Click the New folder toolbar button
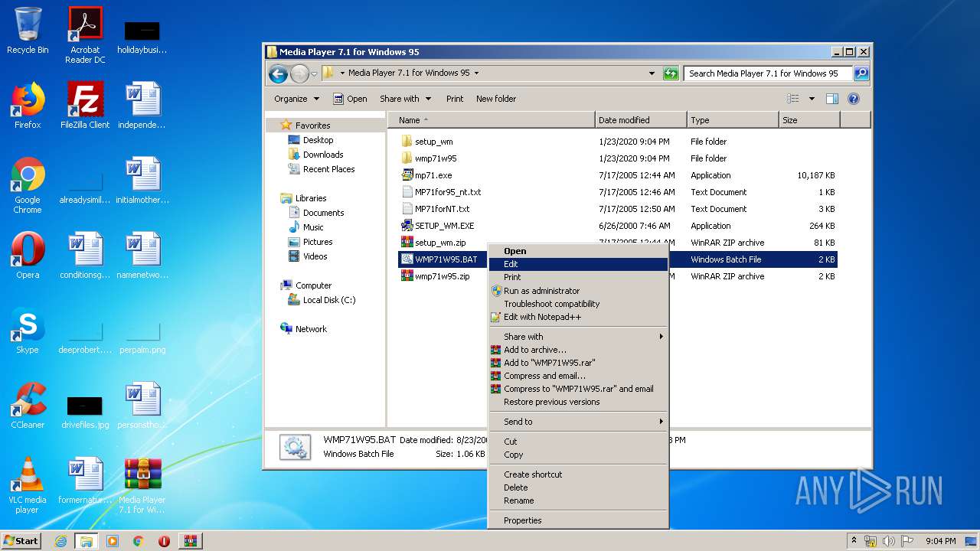The image size is (980, 551). (x=496, y=99)
